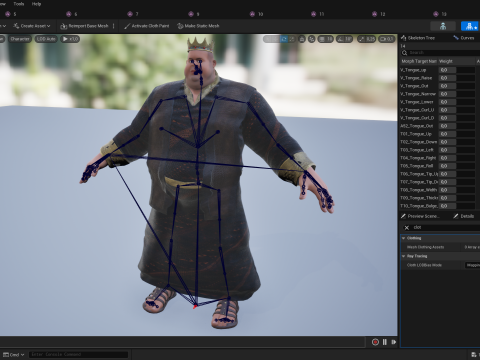Viewport: 480px width, 360px height.
Task: Click the Morph Target Name column header
Action: (419, 61)
